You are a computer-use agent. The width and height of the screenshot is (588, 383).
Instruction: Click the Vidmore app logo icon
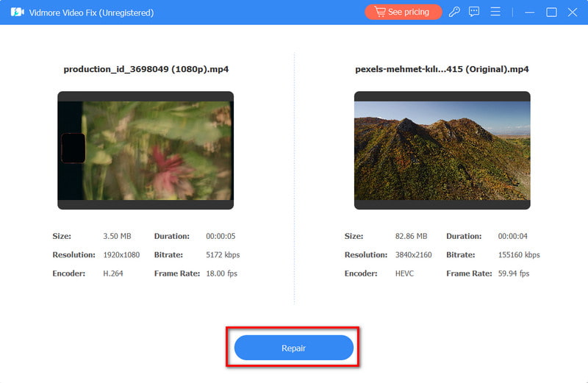point(17,12)
